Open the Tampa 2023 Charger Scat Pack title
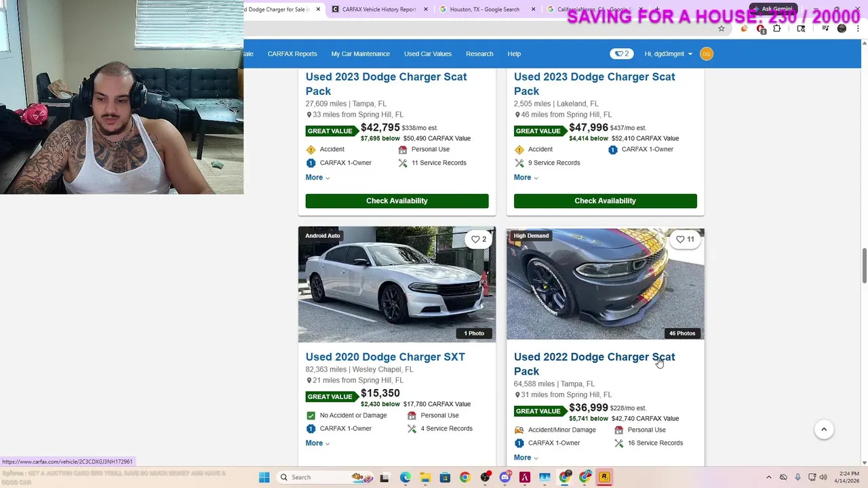868x488 pixels. coord(386,84)
